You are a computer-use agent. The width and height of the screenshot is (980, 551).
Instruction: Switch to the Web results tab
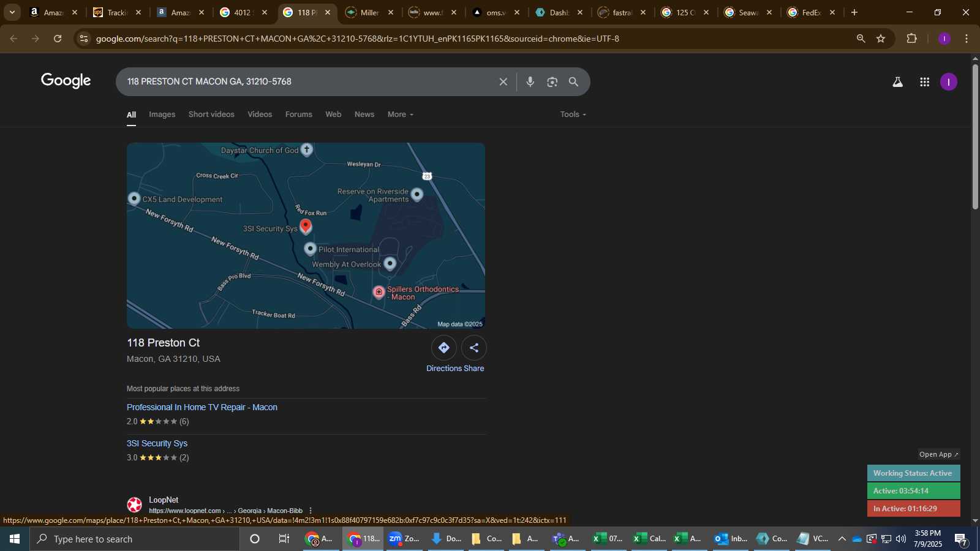tap(333, 114)
